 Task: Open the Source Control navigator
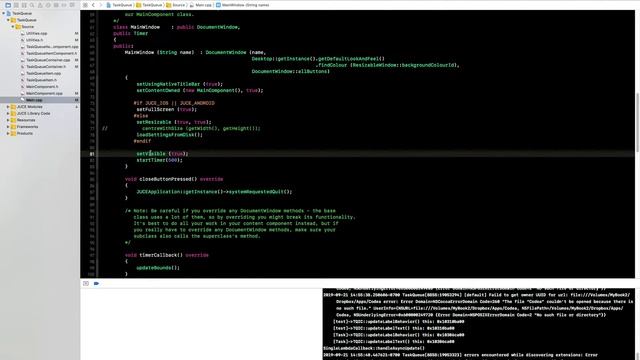pyautogui.click(x=16, y=5)
